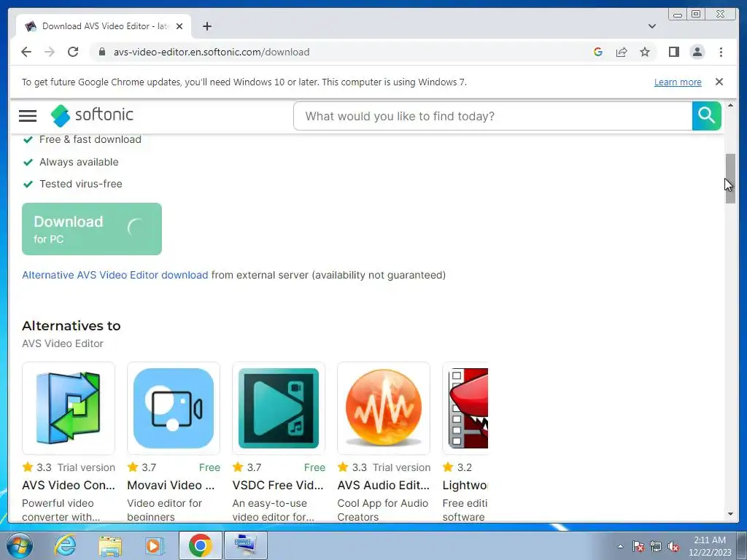Open Alternative AVS Video Editor download link
The height and width of the screenshot is (560, 747).
(x=115, y=275)
